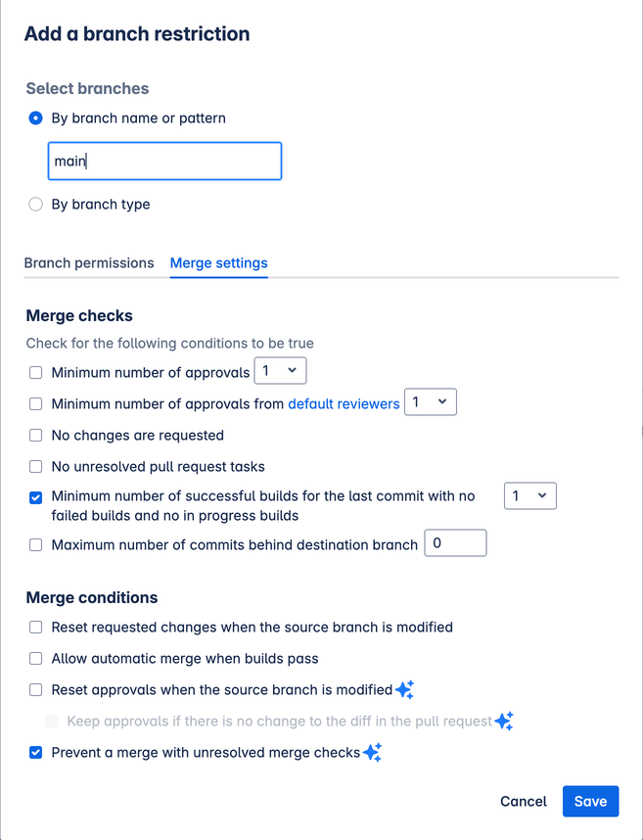Viewport: 643px width, 840px height.
Task: Open the "default reviewers" link
Action: [344, 402]
